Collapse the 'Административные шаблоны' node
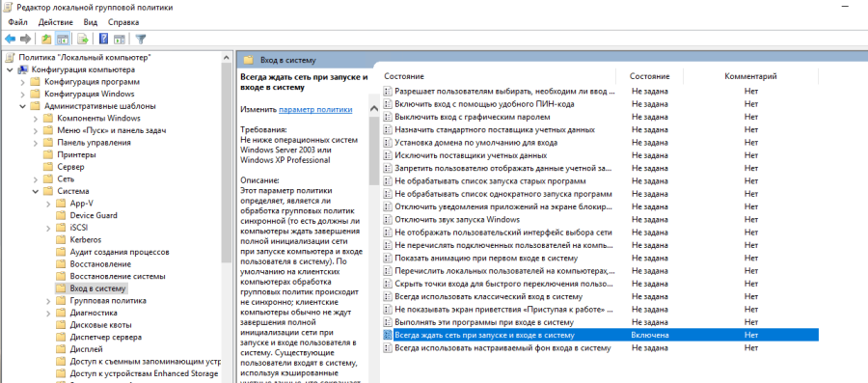Screen dimensions: 868x383 pyautogui.click(x=22, y=106)
